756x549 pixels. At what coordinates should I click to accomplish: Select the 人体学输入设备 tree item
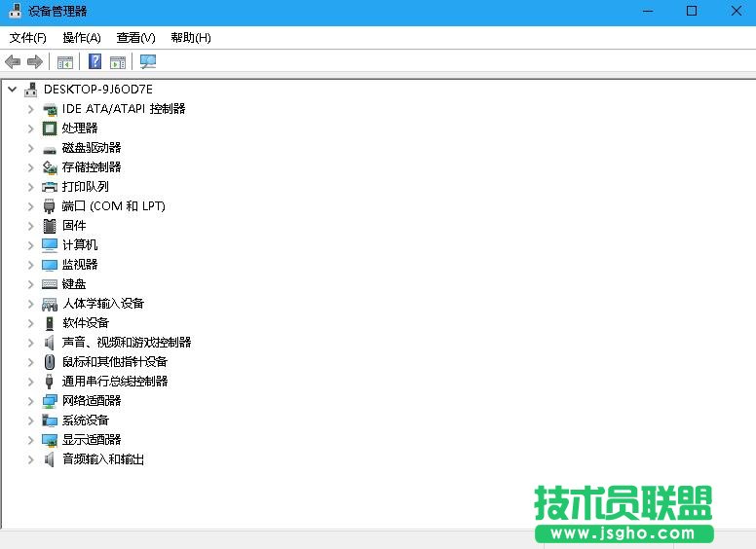coord(103,304)
